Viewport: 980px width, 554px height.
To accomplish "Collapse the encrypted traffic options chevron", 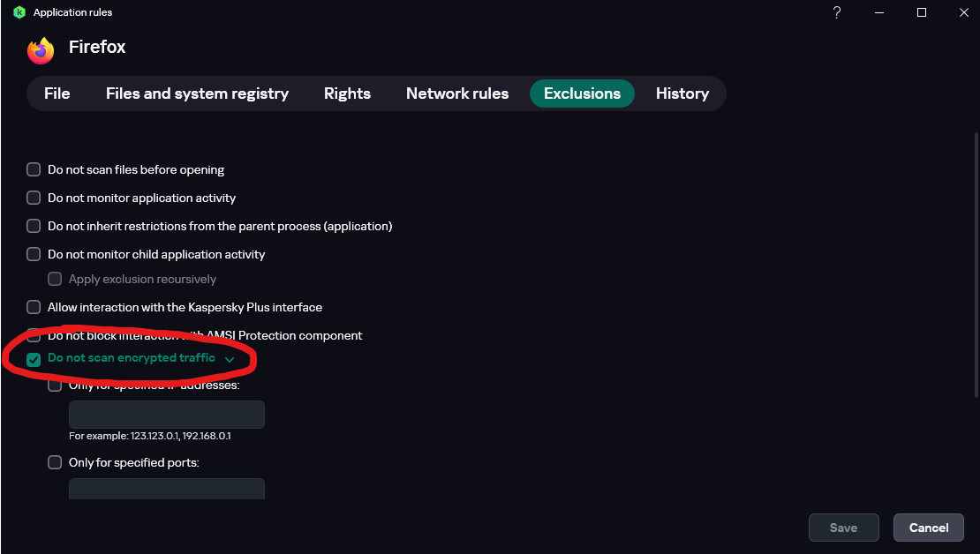I will (x=230, y=360).
